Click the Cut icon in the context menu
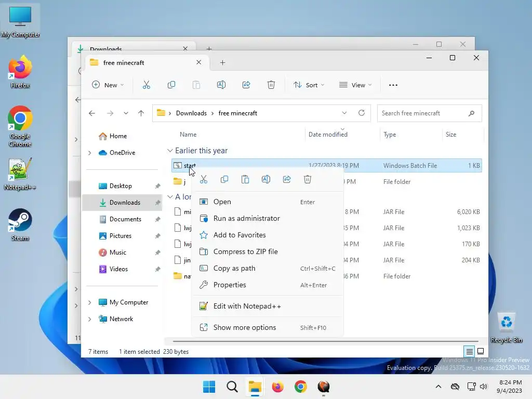The width and height of the screenshot is (532, 399). pos(204,179)
